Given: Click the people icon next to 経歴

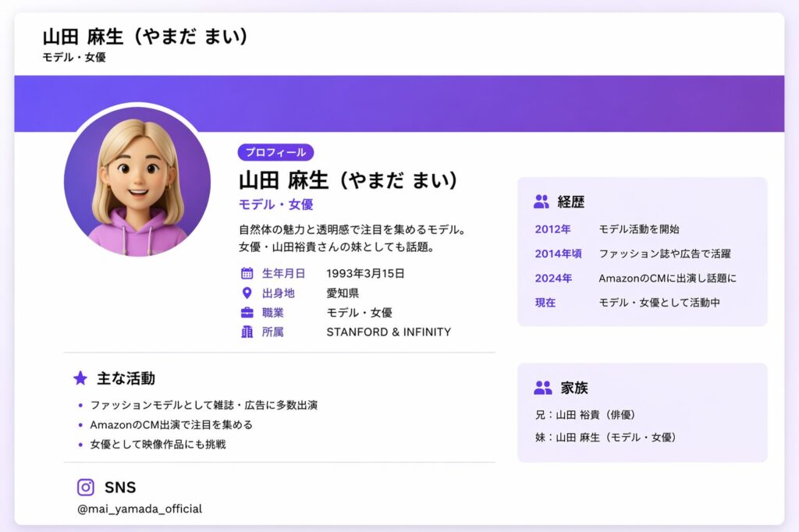Looking at the screenshot, I should [542, 202].
